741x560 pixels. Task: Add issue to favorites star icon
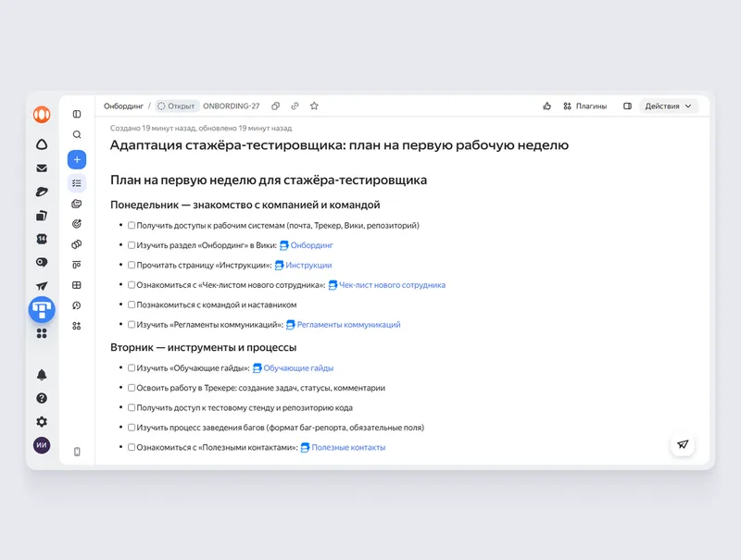[x=314, y=106]
